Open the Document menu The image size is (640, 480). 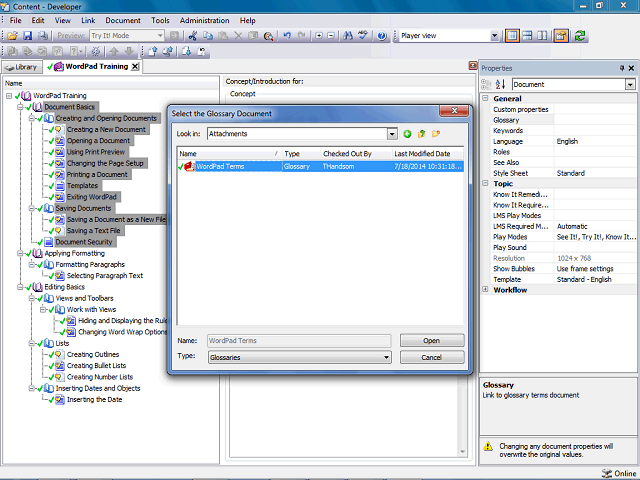[x=123, y=20]
